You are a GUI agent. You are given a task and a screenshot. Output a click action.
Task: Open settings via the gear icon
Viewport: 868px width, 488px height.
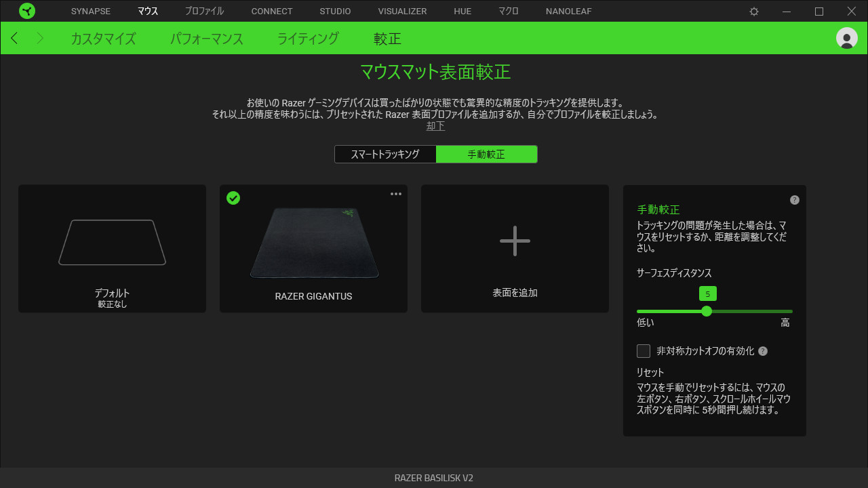tap(754, 11)
